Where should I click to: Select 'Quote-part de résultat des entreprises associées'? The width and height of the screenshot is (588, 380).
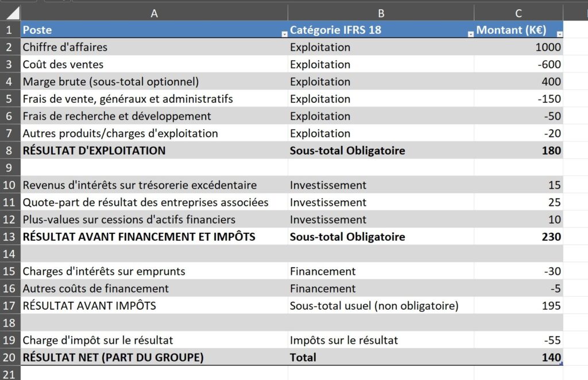click(x=154, y=202)
